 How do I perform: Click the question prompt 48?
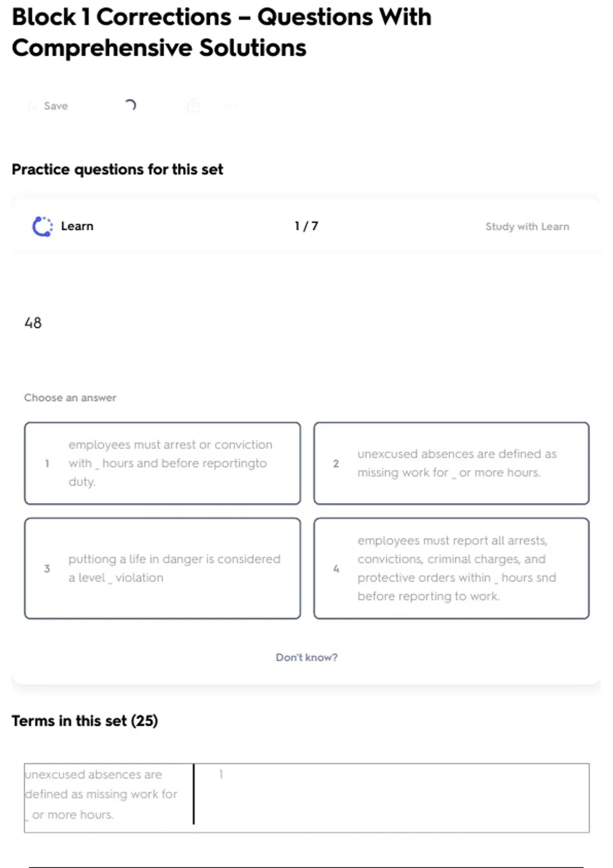pyautogui.click(x=33, y=323)
